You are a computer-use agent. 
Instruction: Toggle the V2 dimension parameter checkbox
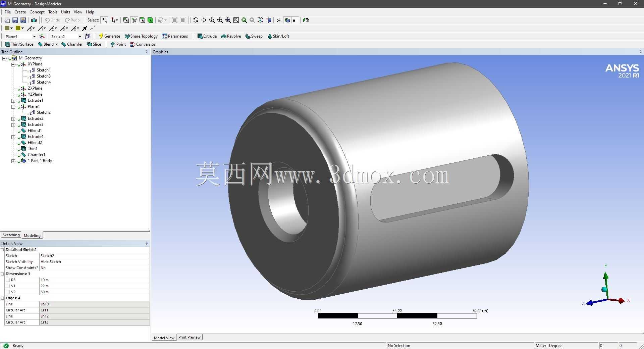pos(8,292)
